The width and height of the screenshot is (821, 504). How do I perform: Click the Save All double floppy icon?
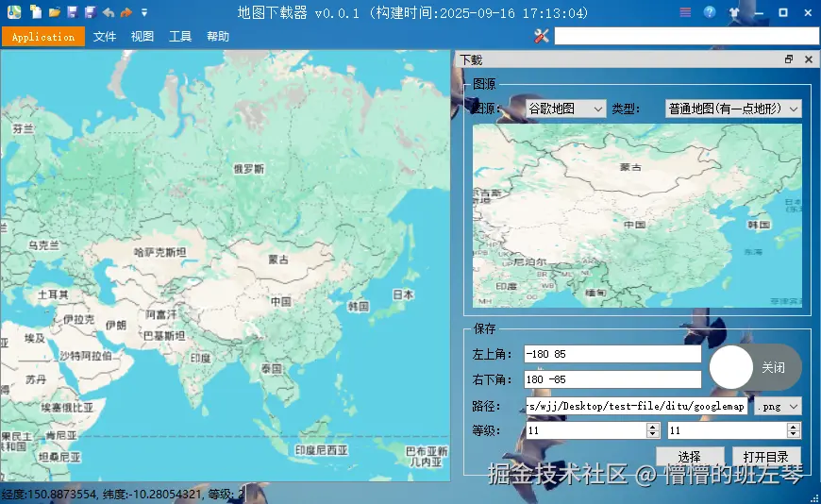click(x=91, y=12)
